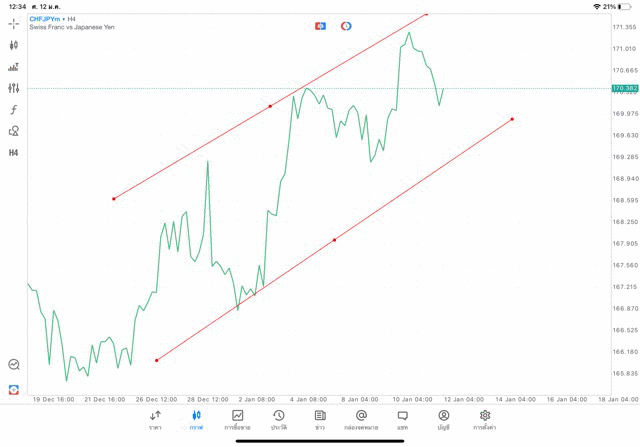Select the crosshair tool in left sidebar
Screen dimensions: 640x447
tap(14, 23)
